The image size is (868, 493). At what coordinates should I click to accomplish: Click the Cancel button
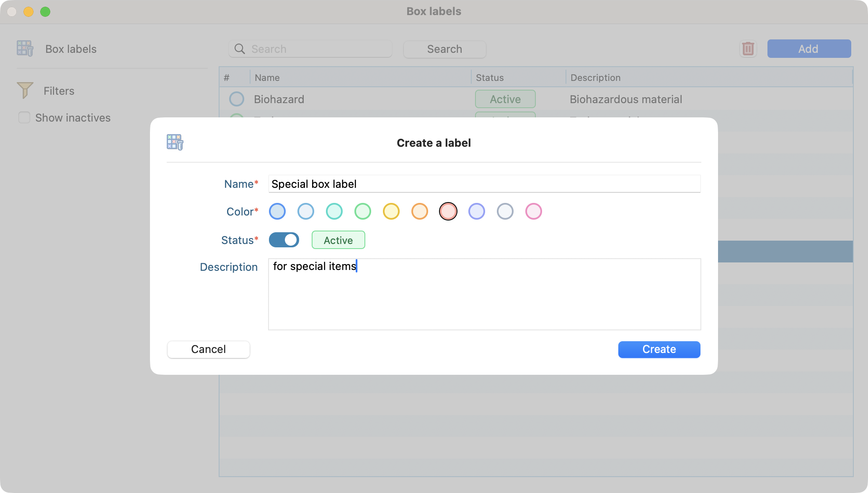208,350
